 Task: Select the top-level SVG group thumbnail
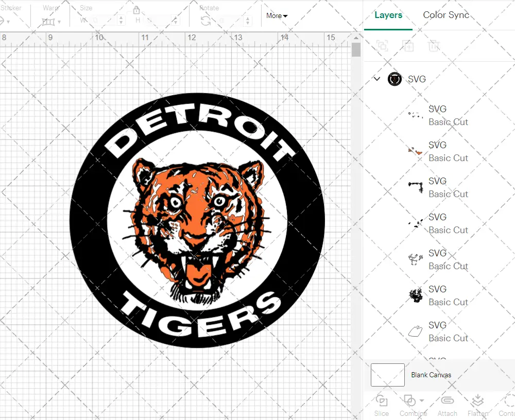[394, 79]
